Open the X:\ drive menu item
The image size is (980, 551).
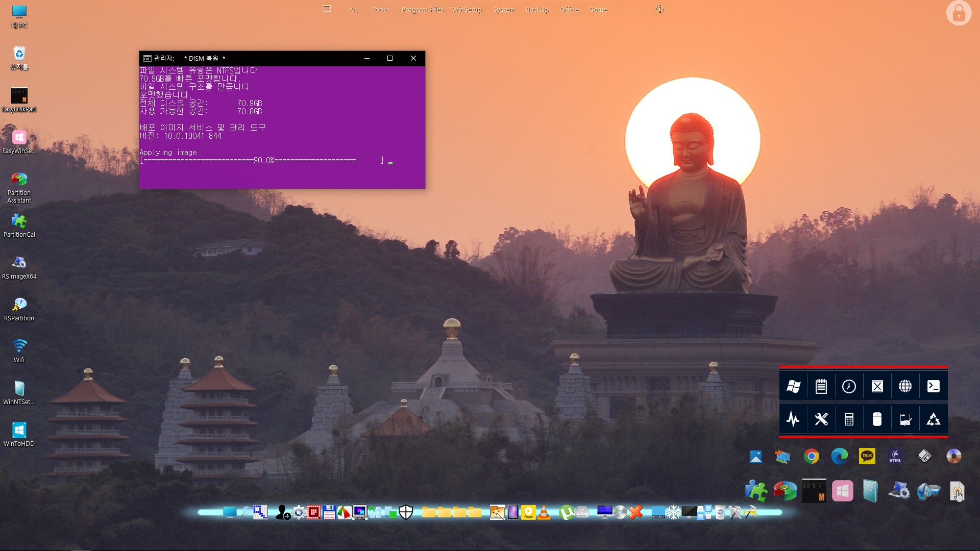click(353, 10)
